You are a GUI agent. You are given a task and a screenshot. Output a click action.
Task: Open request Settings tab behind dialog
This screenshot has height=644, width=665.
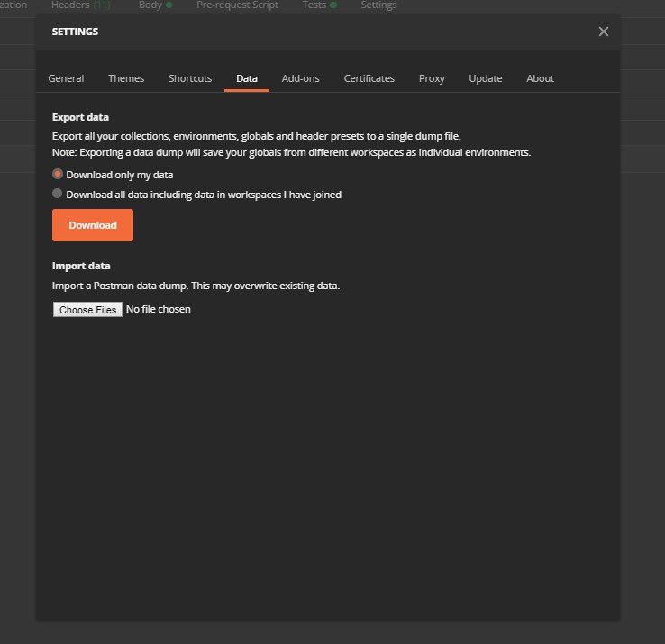pos(378,5)
